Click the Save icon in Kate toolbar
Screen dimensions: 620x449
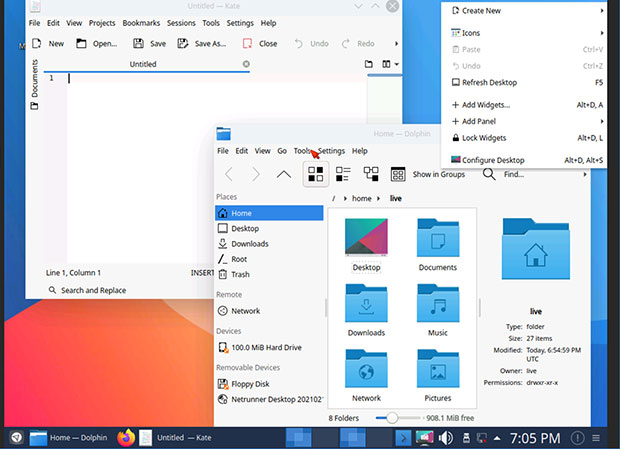138,43
